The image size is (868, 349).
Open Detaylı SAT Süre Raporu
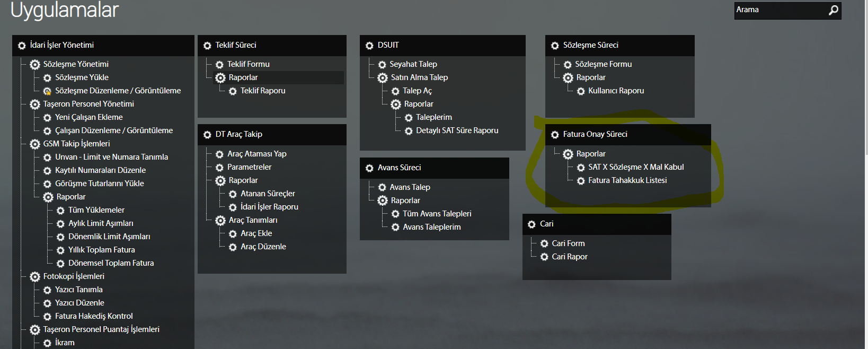tap(457, 130)
